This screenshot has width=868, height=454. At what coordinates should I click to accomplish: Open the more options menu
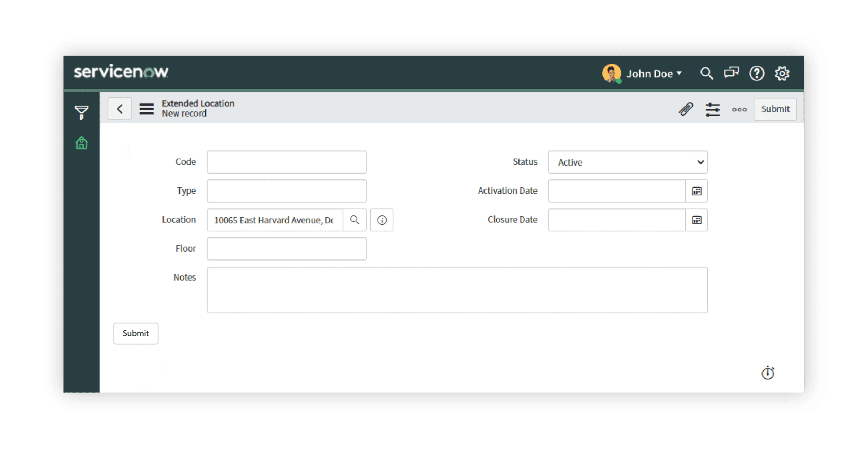pyautogui.click(x=740, y=109)
